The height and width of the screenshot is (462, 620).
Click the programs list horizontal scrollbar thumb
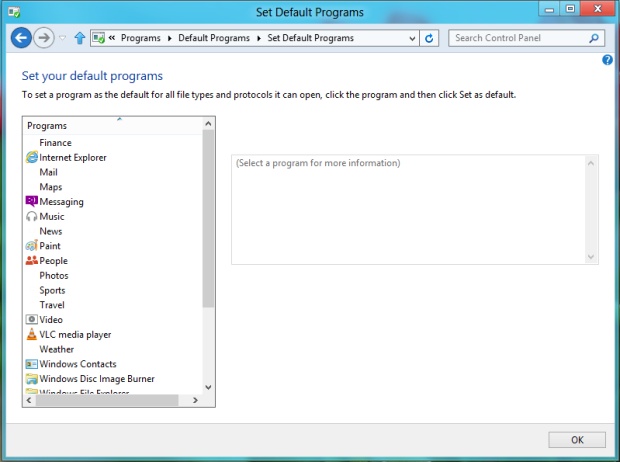pyautogui.click(x=107, y=400)
